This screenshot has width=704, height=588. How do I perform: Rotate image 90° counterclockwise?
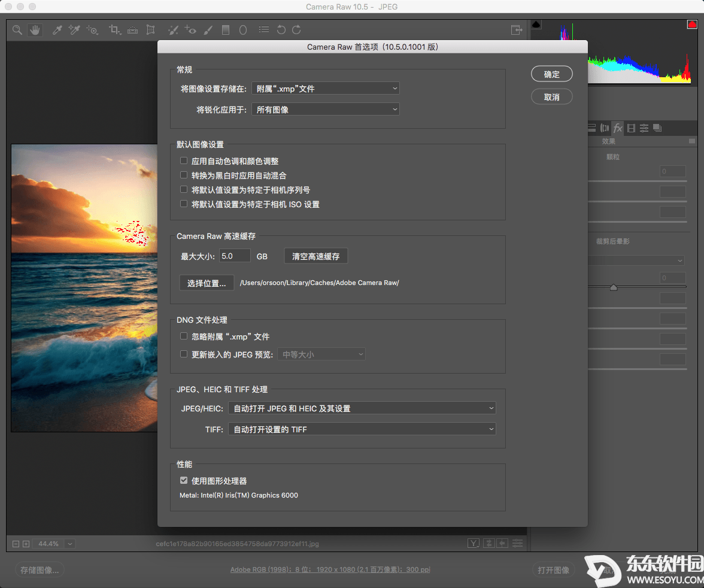[281, 30]
